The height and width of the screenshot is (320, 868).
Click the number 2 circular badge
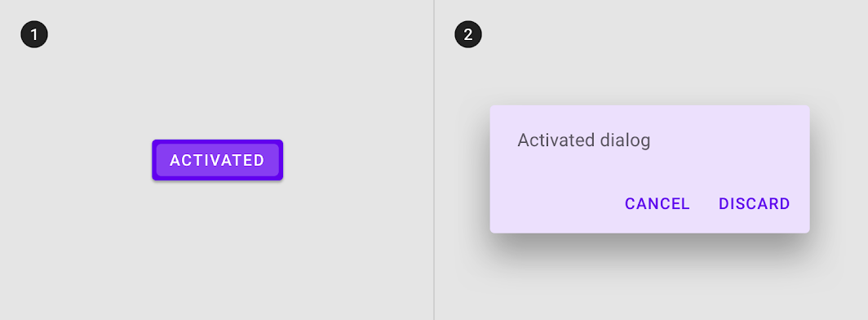click(x=468, y=34)
